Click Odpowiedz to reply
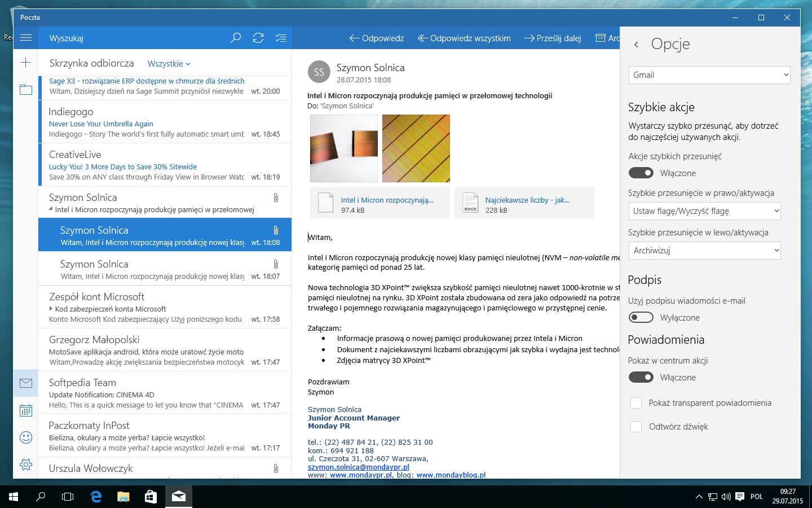Screen dimensions: 812x508 [377, 38]
